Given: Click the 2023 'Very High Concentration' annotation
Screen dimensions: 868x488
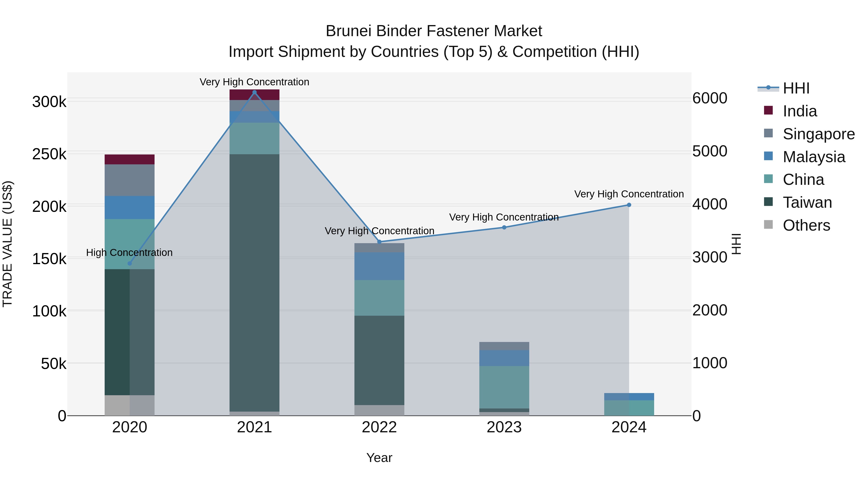Looking at the screenshot, I should pyautogui.click(x=504, y=217).
